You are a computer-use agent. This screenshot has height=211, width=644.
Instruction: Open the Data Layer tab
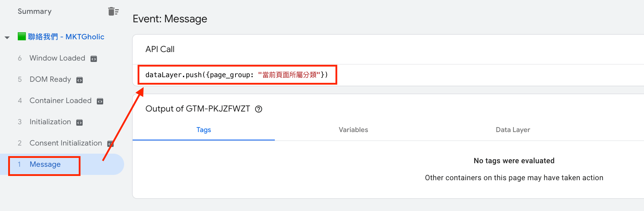pos(513,130)
